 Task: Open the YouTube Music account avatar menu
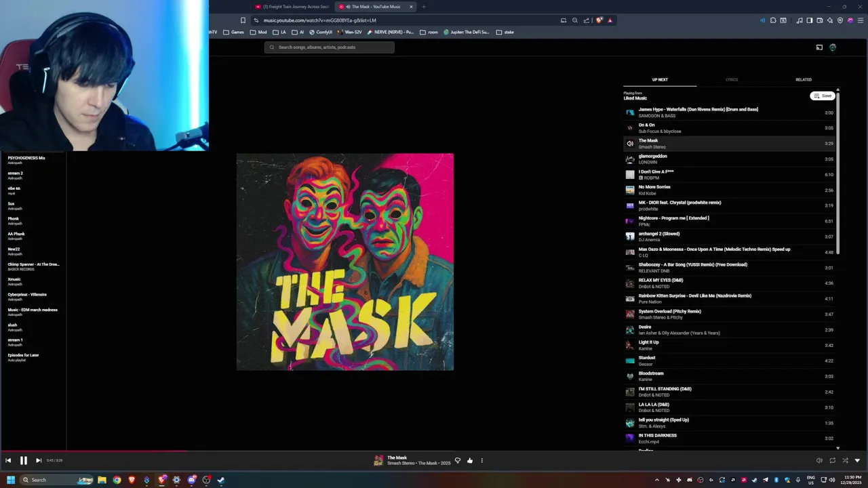833,47
